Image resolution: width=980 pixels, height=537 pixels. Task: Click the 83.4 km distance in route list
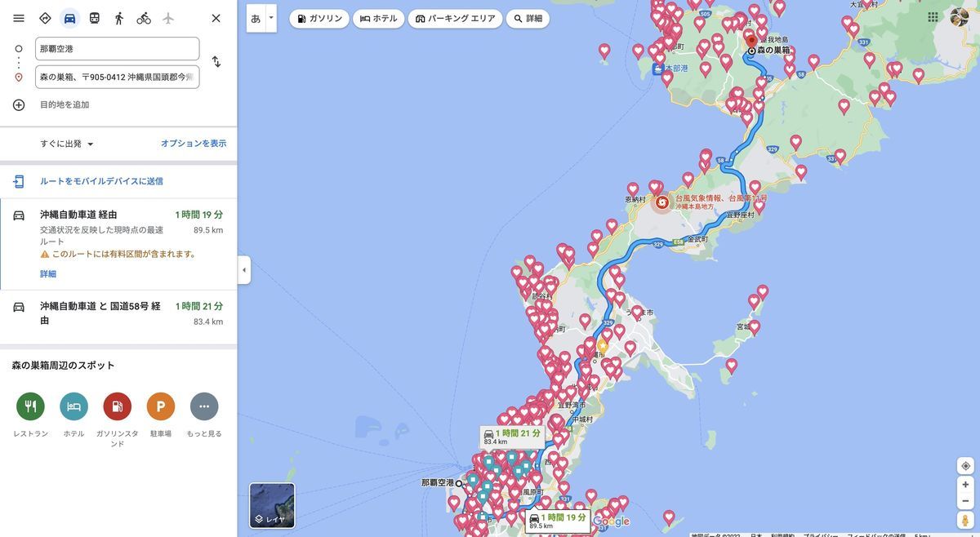208,322
